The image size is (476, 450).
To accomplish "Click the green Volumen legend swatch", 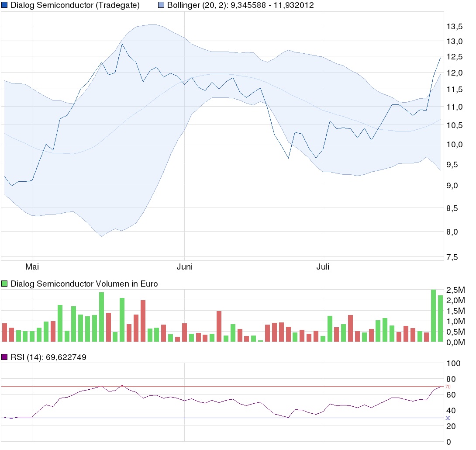I will pos(4,284).
